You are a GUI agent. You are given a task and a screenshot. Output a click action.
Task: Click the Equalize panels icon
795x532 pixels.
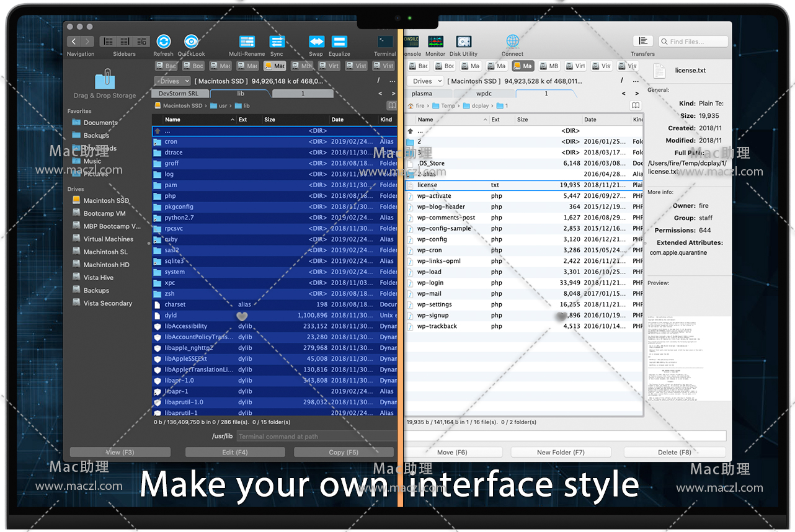[339, 42]
